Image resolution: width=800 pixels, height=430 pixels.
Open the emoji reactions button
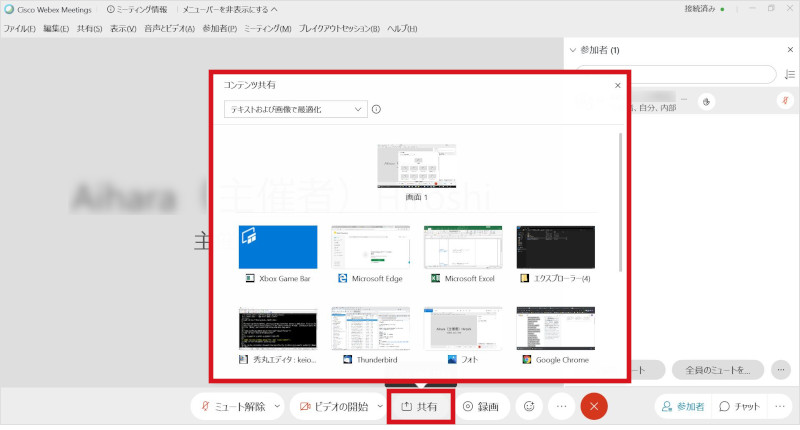tap(529, 407)
